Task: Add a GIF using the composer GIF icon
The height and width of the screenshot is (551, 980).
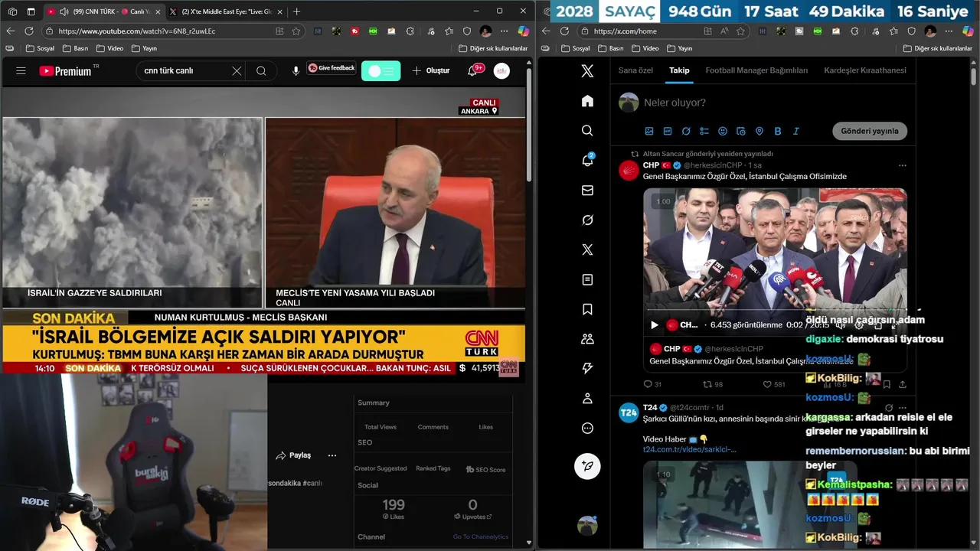Action: [668, 131]
